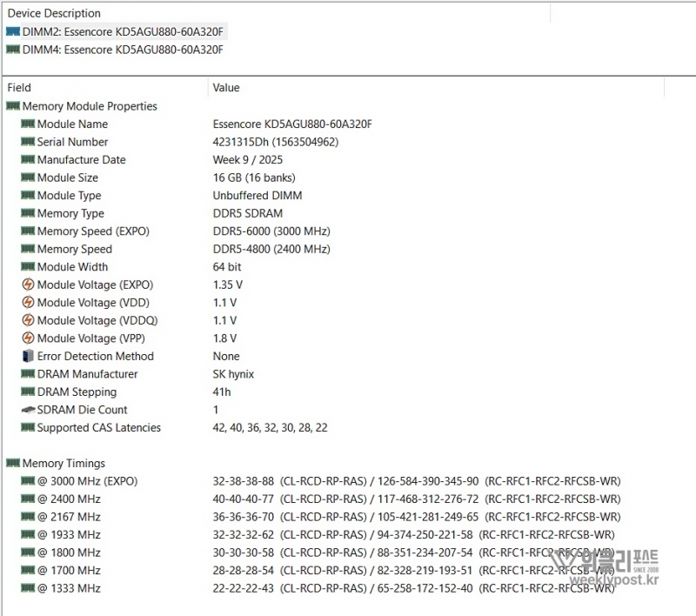Click the value DDR5-4800 (2400 MHz)

point(271,249)
